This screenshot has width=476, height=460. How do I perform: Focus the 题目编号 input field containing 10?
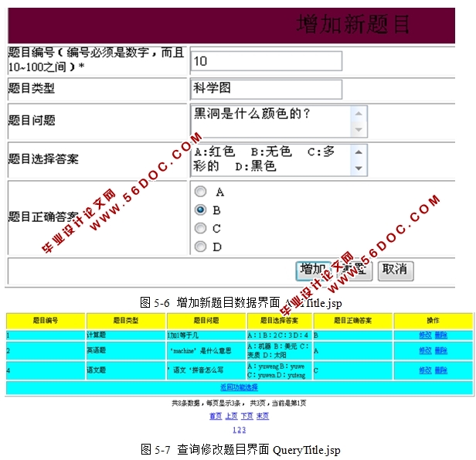[267, 61]
